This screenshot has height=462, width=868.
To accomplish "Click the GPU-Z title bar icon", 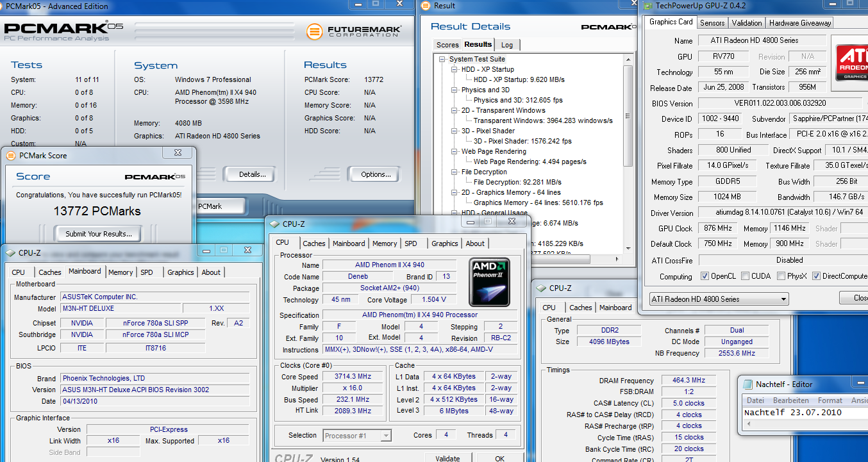I will click(x=647, y=6).
